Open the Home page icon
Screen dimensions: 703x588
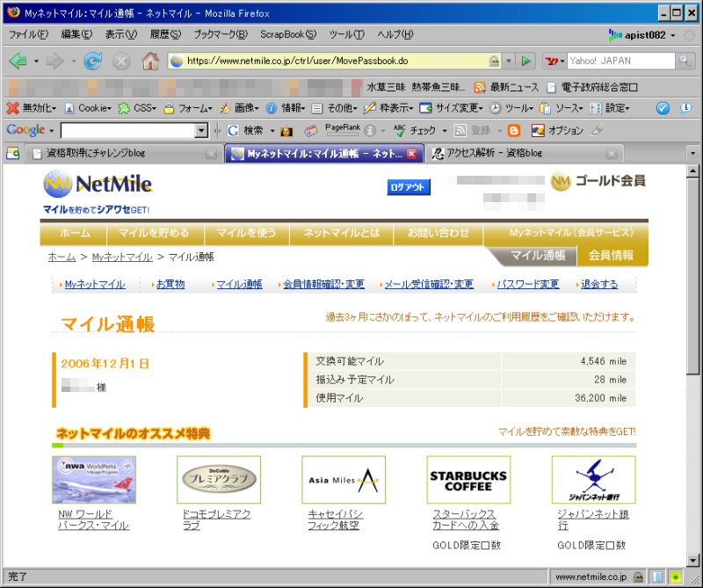coord(150,61)
